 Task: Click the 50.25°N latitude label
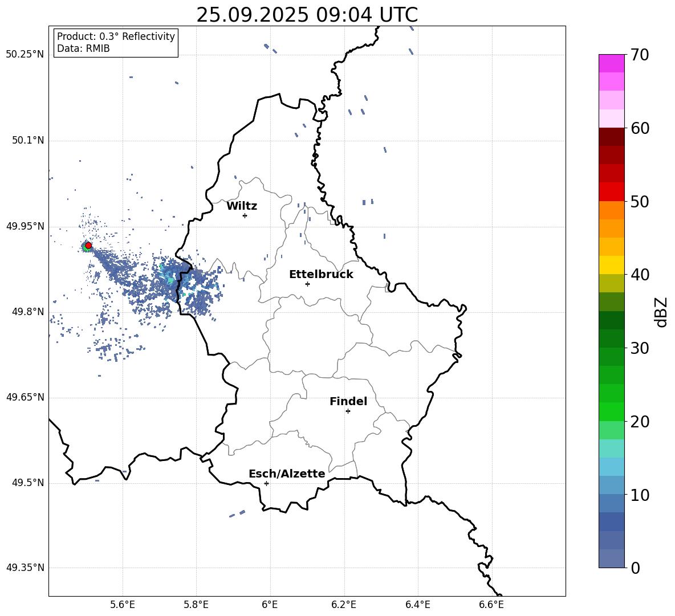pos(25,55)
